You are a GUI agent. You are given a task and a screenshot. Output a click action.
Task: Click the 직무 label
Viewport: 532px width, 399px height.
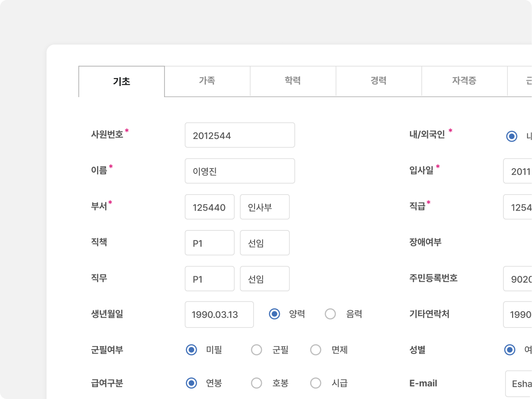(99, 278)
